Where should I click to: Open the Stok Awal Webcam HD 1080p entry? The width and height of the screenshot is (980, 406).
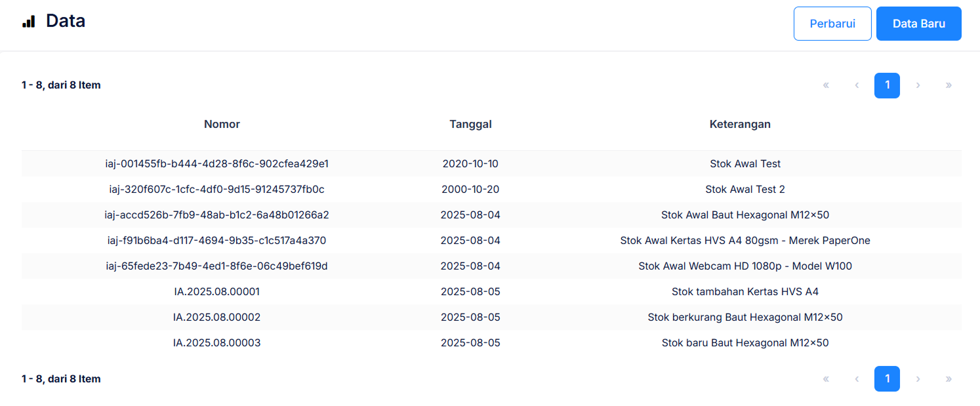[x=745, y=266]
